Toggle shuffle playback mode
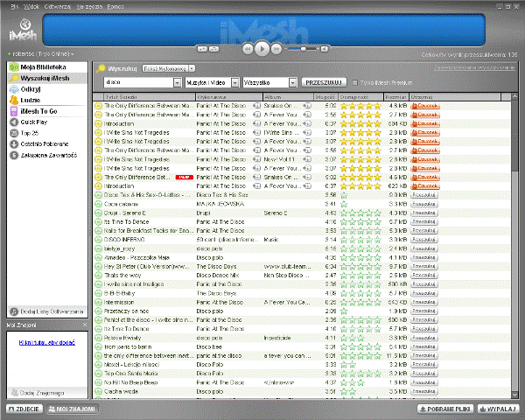Image resolution: width=525 pixels, height=420 pixels. coord(202,49)
